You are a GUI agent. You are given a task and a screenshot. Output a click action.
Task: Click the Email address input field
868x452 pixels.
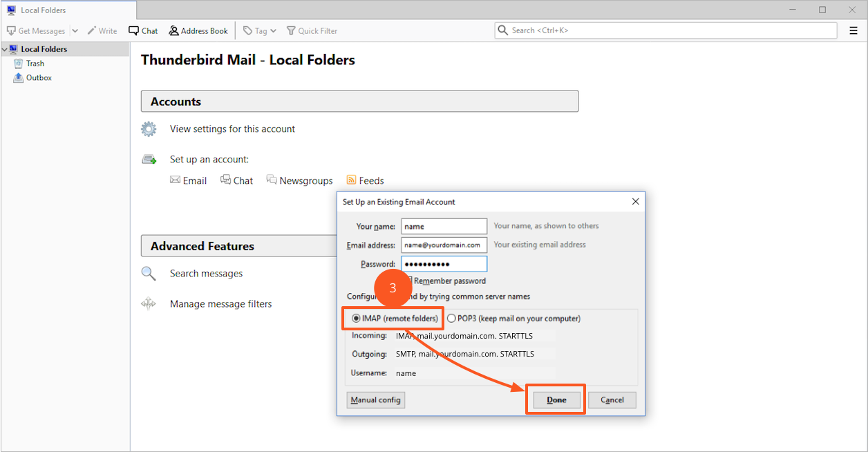[x=444, y=245]
